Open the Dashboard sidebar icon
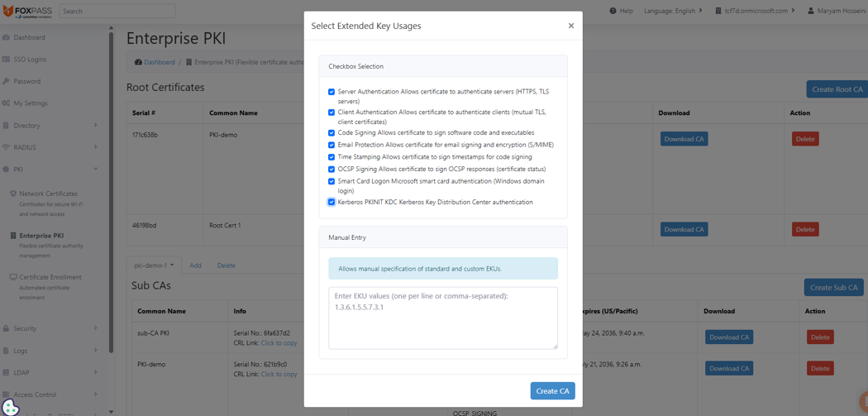This screenshot has width=868, height=416. (x=6, y=38)
